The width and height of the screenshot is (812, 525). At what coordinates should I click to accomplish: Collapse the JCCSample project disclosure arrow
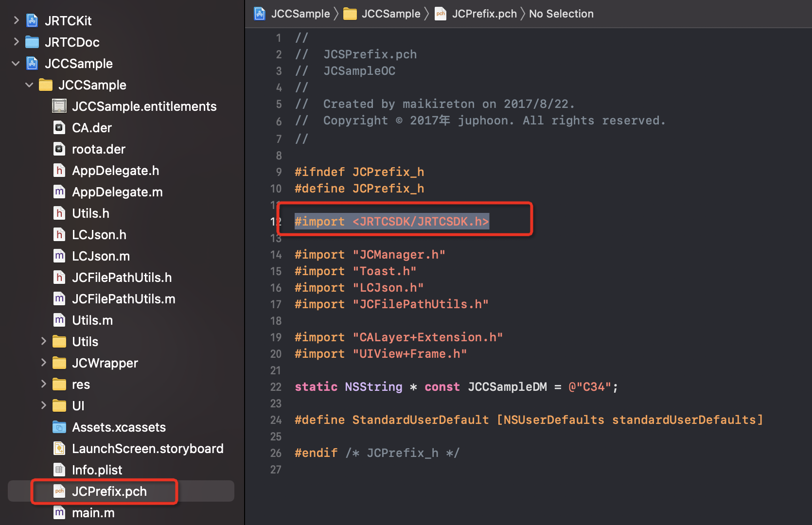coord(16,63)
